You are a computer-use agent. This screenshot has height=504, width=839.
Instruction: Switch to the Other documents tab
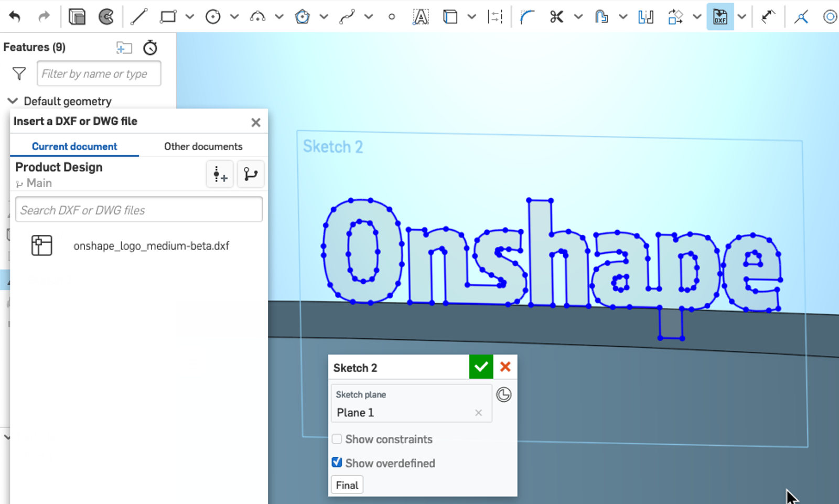203,146
